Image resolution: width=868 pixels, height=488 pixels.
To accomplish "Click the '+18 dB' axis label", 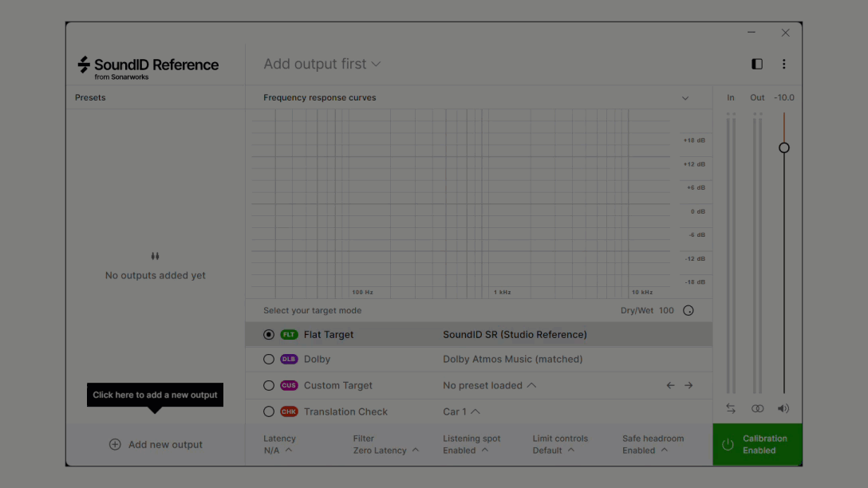I will click(694, 140).
